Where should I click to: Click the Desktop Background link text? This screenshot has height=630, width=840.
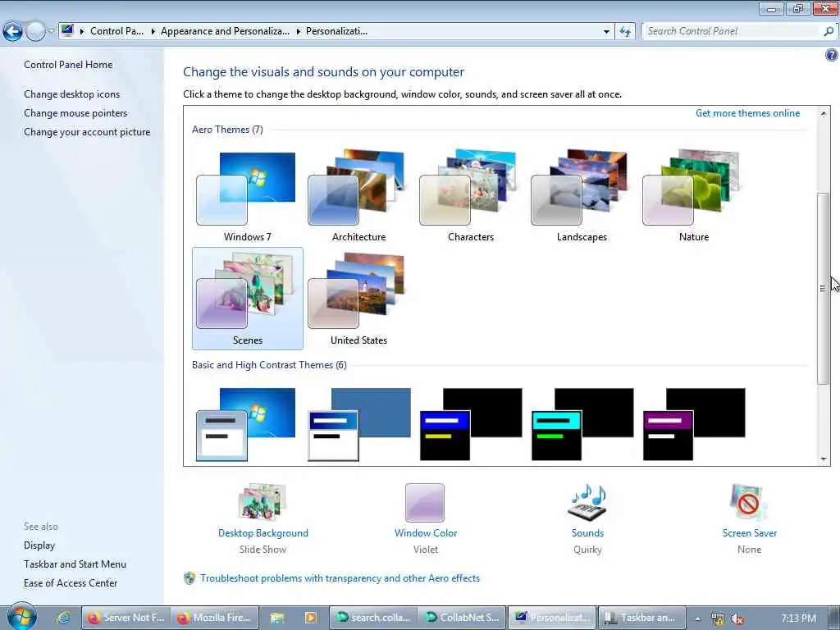[263, 533]
